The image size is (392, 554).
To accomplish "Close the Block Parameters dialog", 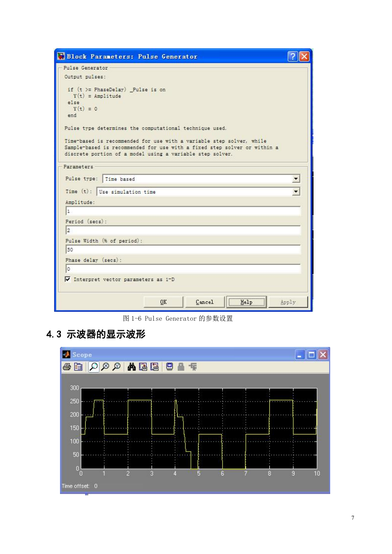I will 304,56.
